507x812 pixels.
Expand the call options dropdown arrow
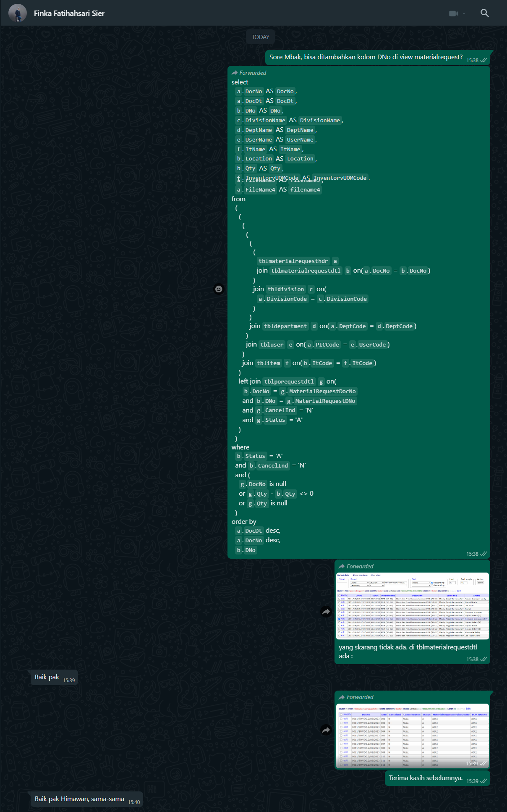tap(464, 13)
